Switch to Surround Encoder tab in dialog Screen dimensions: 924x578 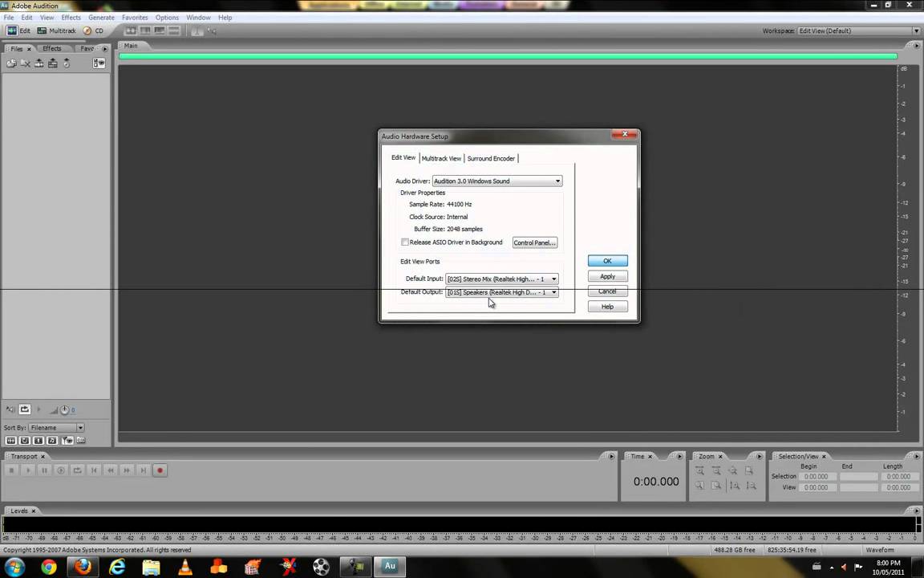[x=491, y=158]
